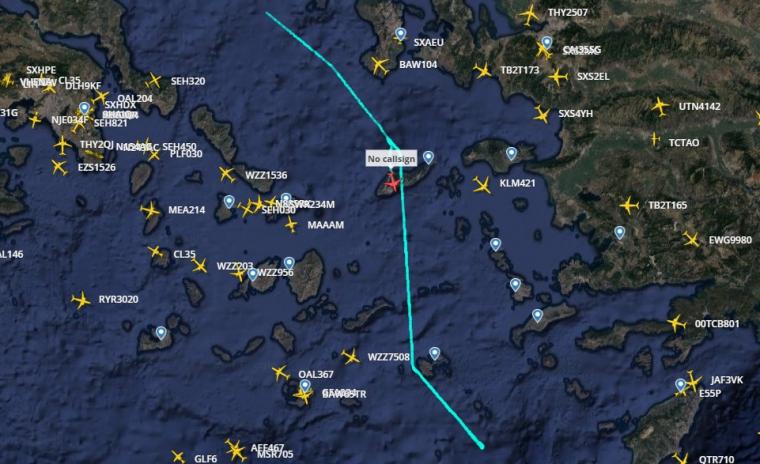760x464 pixels.
Task: Click the WZZ7508 plane icon
Action: pyautogui.click(x=350, y=357)
